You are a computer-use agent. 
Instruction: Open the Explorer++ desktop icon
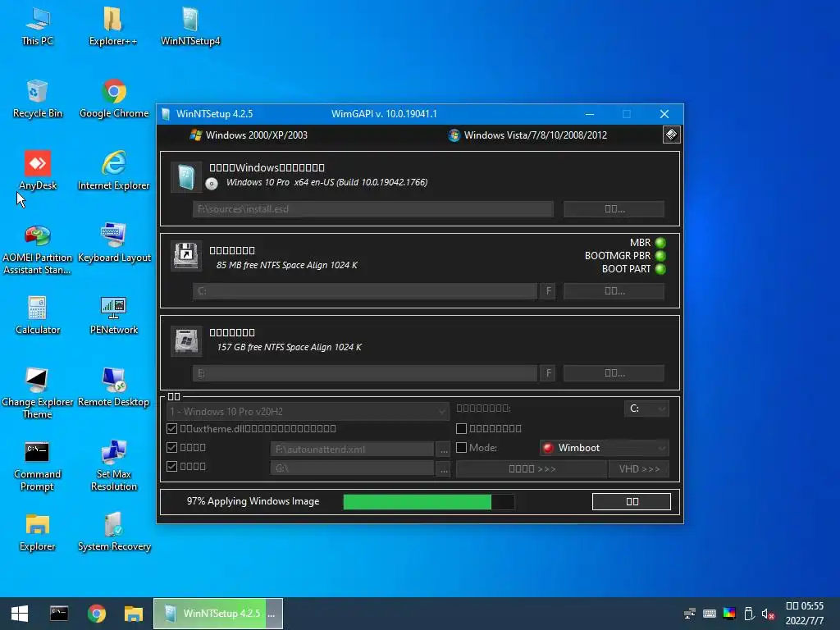click(113, 27)
